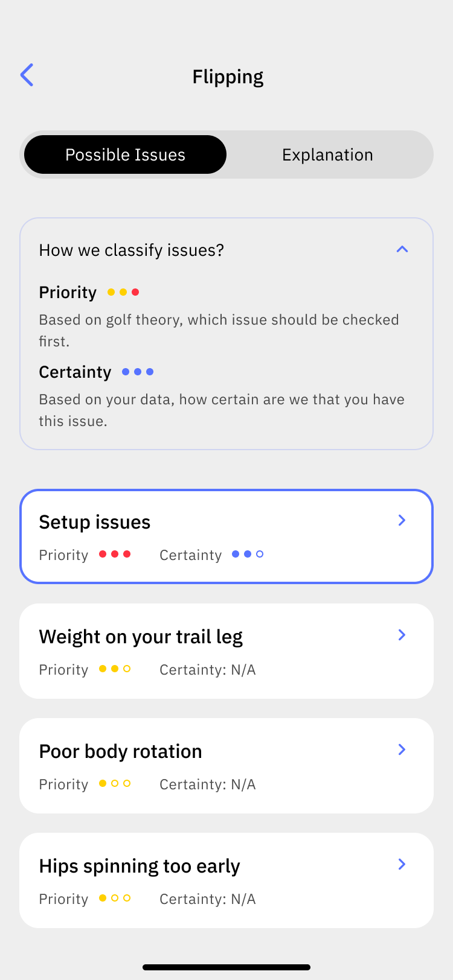The width and height of the screenshot is (453, 980).
Task: Click Priority dots legend in classification box
Action: tap(123, 292)
